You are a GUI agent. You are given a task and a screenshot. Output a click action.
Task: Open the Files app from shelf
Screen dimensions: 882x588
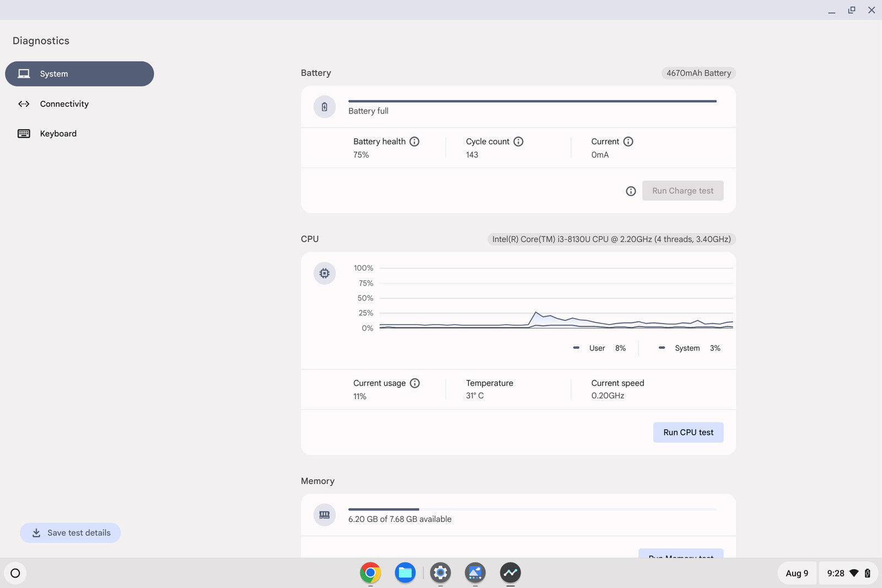point(405,573)
